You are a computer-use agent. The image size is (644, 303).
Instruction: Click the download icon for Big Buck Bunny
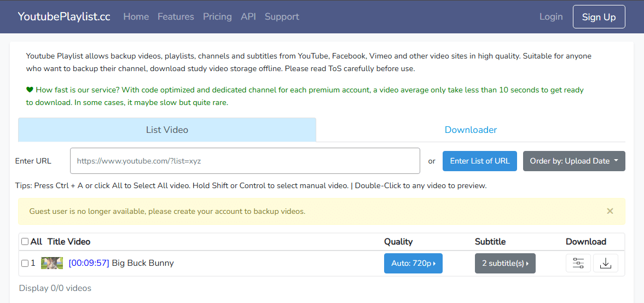point(605,263)
